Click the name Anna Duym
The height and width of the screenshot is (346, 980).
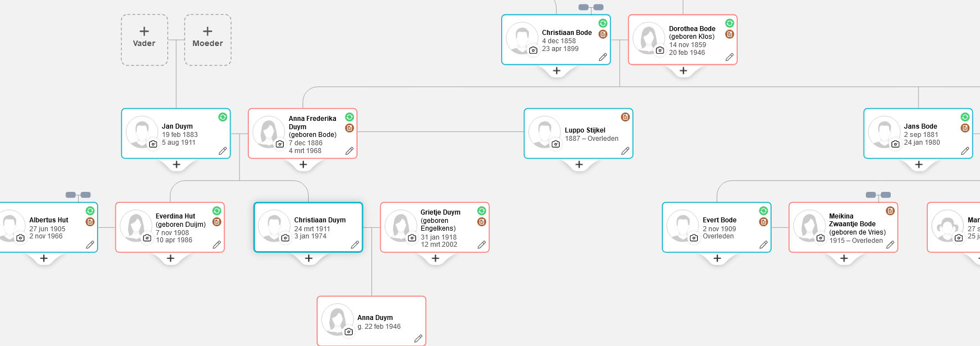click(375, 318)
